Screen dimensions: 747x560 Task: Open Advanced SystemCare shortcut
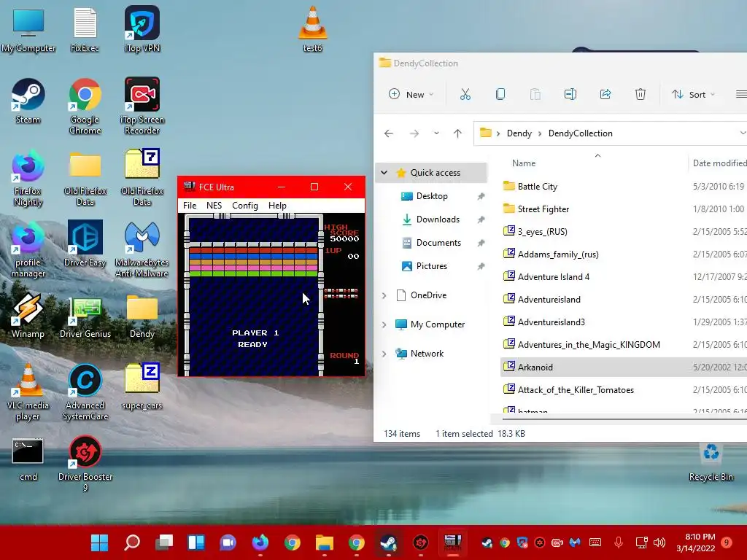tap(85, 392)
